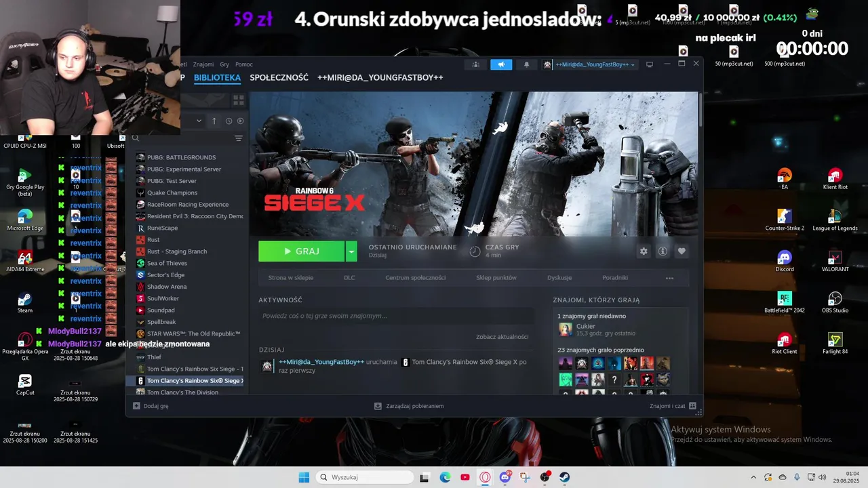
Task: Open the VALORANT desktop icon
Action: pos(835,260)
